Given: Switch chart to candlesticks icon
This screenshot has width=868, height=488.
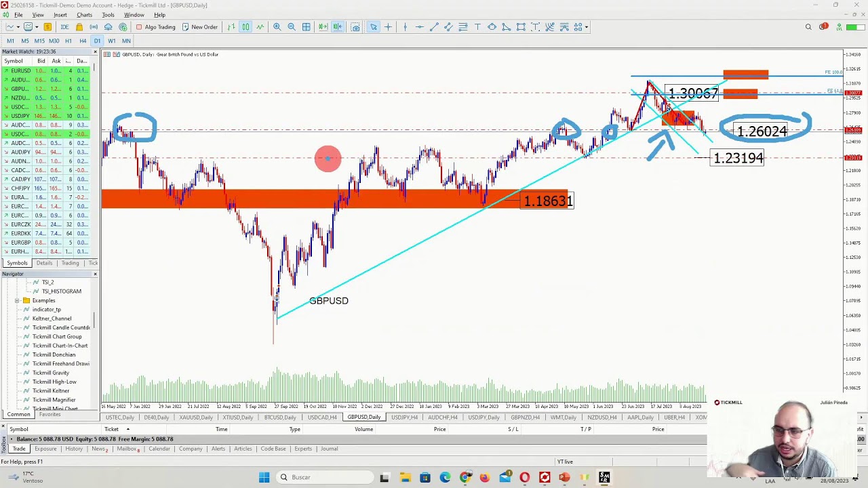Looking at the screenshot, I should pyautogui.click(x=245, y=27).
